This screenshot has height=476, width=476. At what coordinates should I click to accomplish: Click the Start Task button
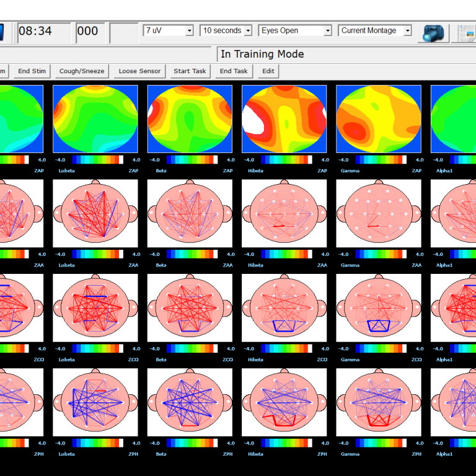click(x=190, y=71)
